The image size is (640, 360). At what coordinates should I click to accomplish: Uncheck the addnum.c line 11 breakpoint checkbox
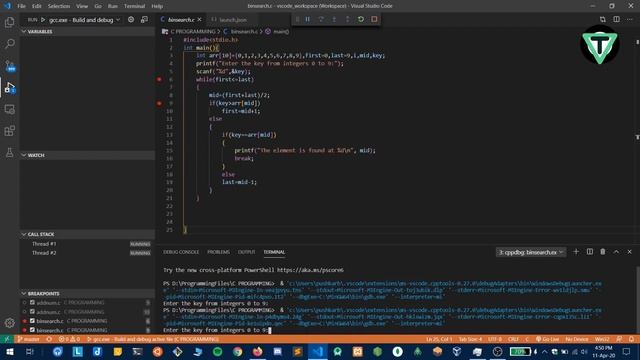32,311
